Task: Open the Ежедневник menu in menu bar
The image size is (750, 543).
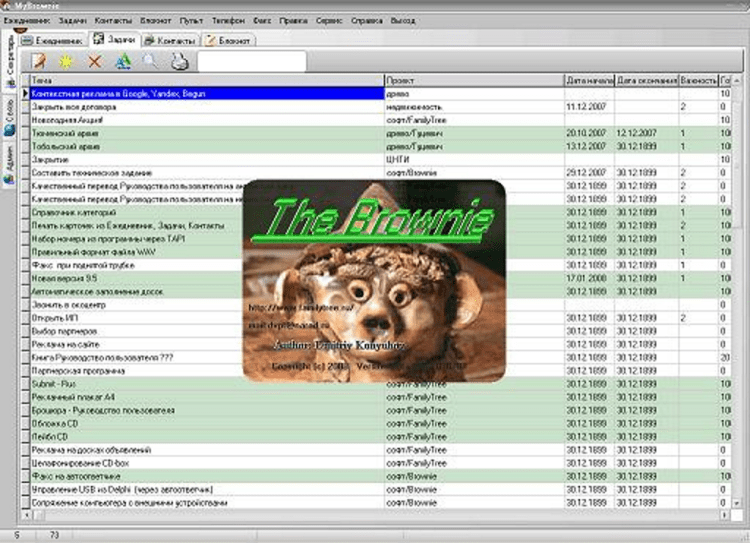Action: 27,21
